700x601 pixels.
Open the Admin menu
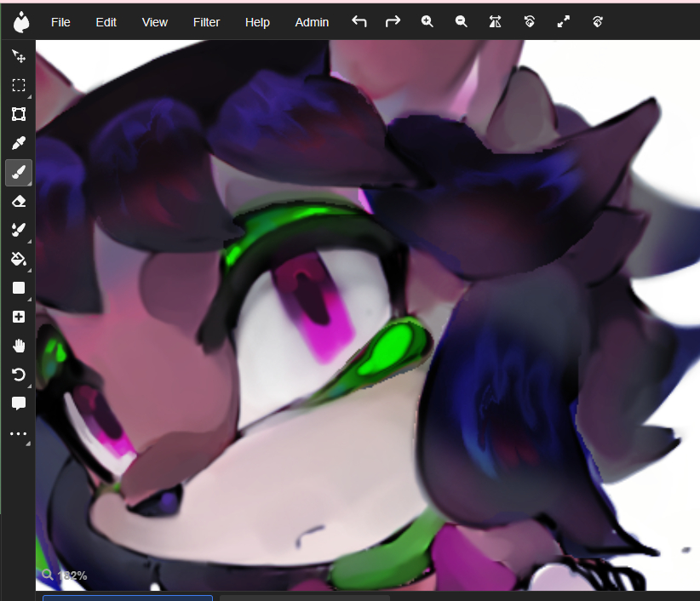[312, 22]
